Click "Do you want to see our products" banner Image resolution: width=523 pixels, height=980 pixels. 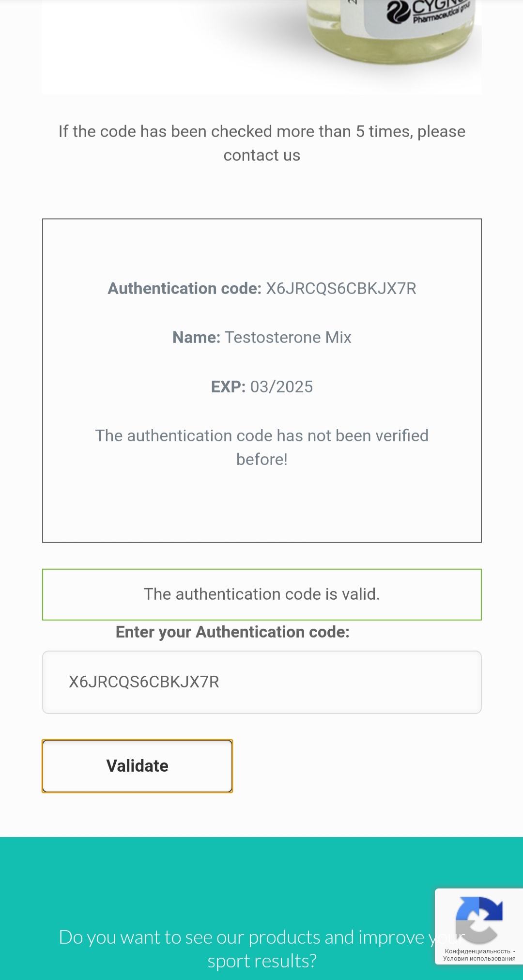pyautogui.click(x=242, y=937)
